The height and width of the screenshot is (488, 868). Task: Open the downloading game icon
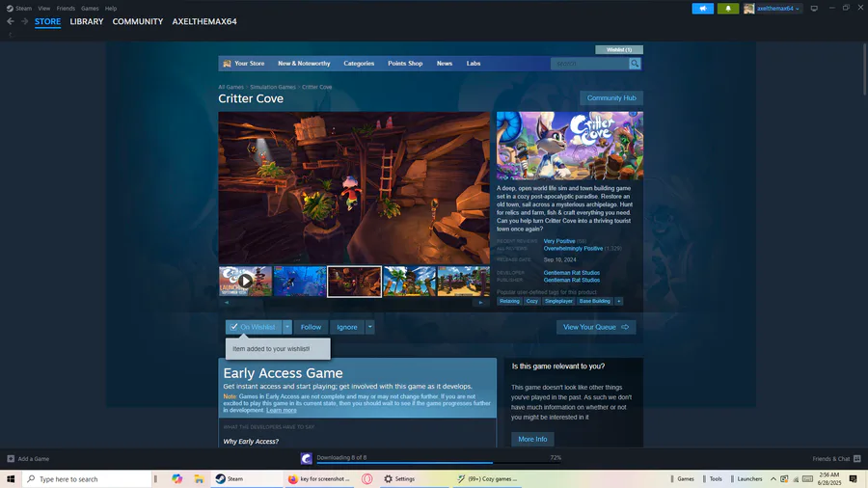coord(306,458)
